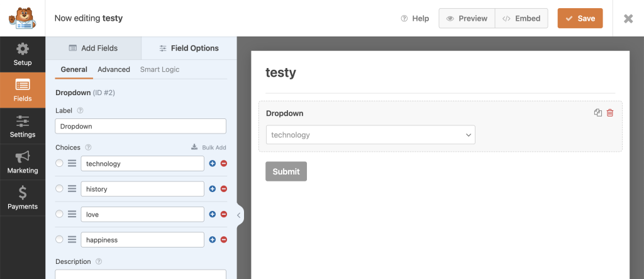Remove the happiness choice

tap(224, 239)
